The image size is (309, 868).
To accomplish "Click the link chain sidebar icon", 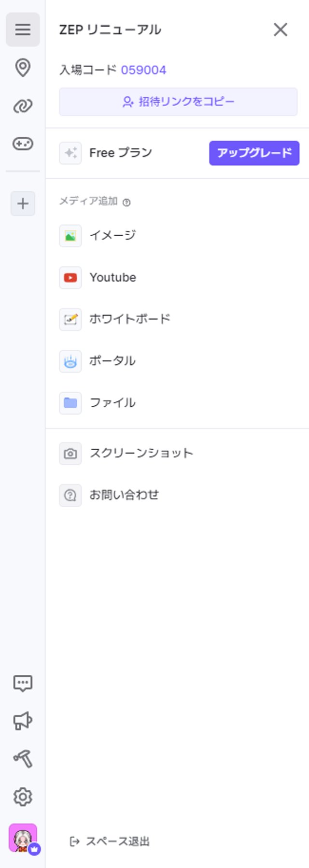I will point(23,106).
